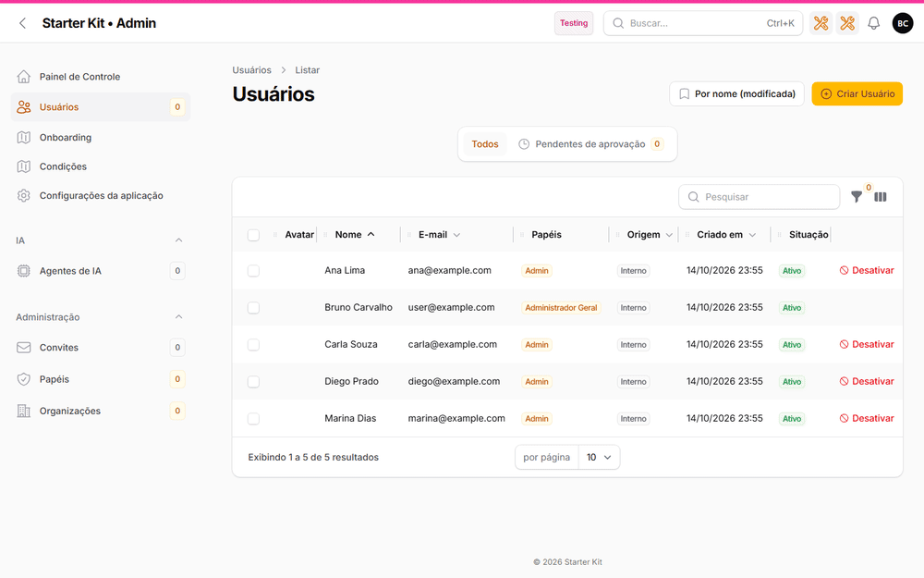Select the Carla Souza row checkbox

(253, 345)
